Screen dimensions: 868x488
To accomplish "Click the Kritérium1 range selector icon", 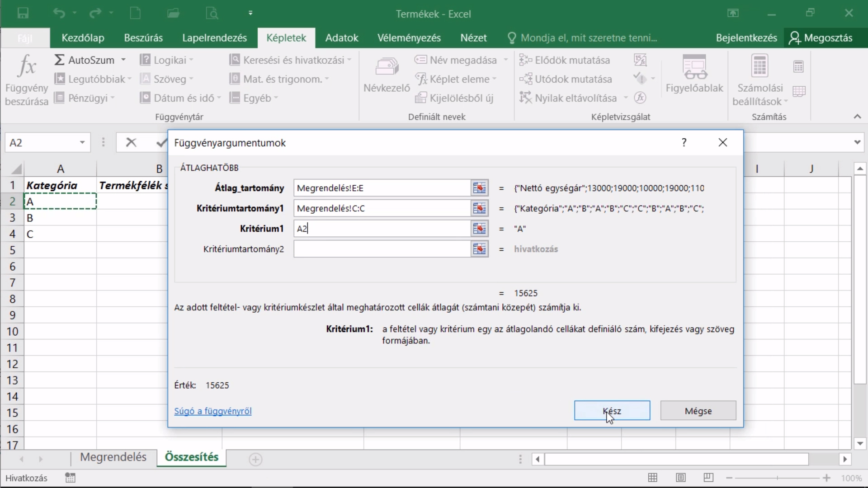I will (x=479, y=229).
